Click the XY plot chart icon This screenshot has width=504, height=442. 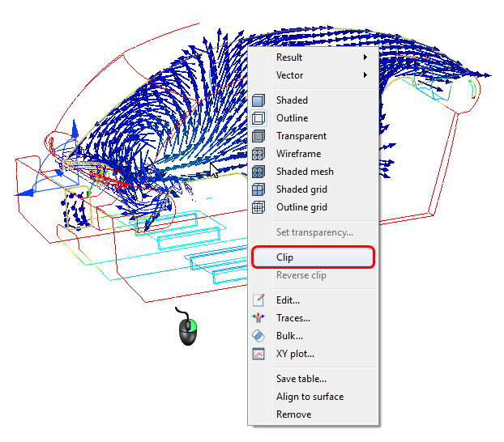258,354
